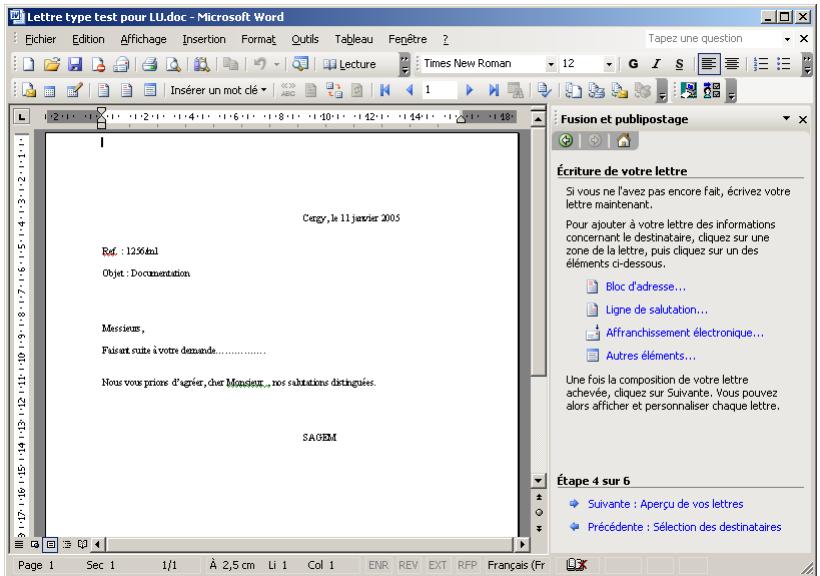The image size is (820, 576).
Task: Click the right indent marker on ruler
Action: point(461,119)
